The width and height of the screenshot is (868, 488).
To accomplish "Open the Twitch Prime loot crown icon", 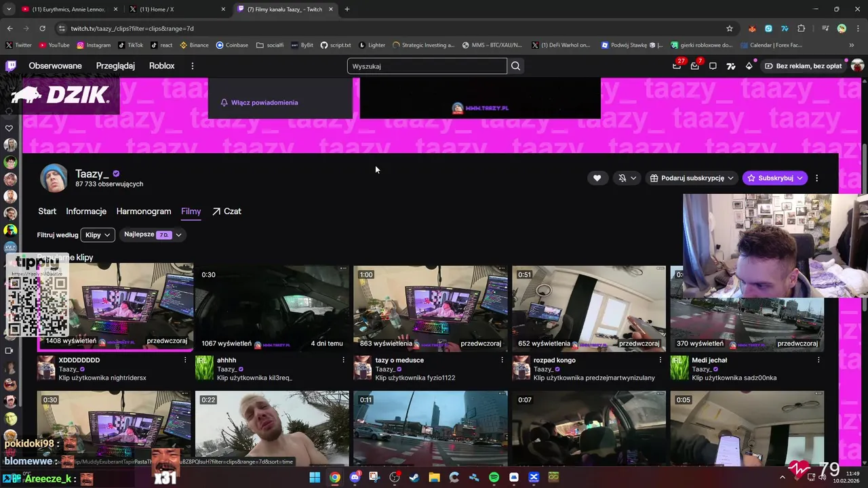I will pyautogui.click(x=676, y=66).
